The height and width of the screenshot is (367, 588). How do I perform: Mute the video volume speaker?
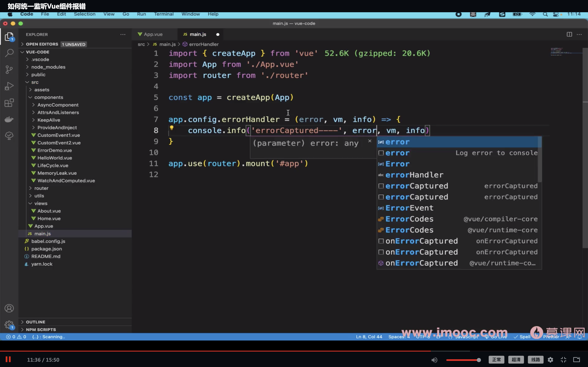click(434, 360)
